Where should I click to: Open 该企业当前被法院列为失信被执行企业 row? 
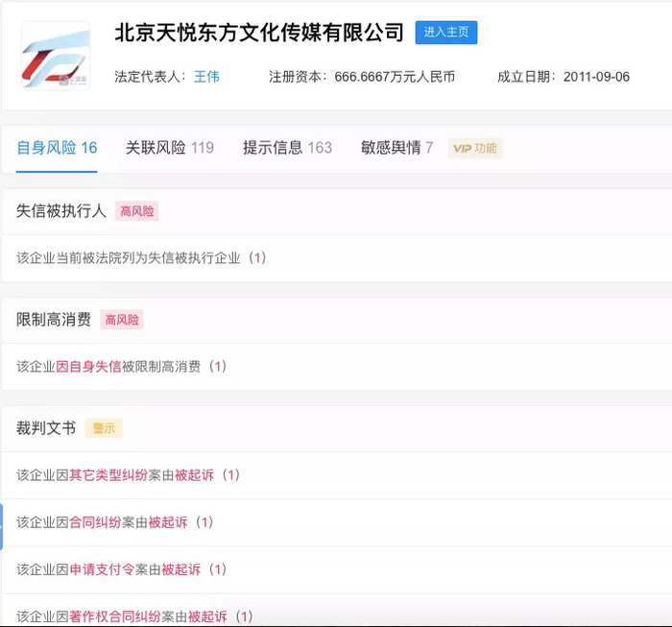click(336, 258)
